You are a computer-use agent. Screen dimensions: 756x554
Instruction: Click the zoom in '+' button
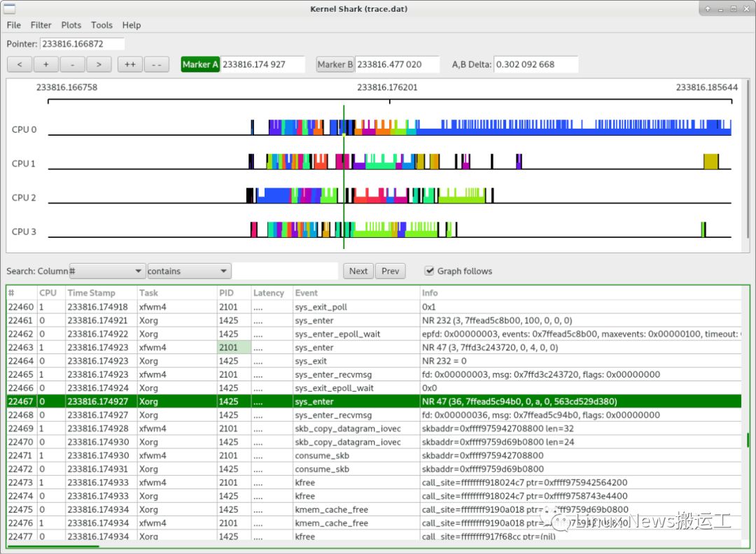point(45,64)
